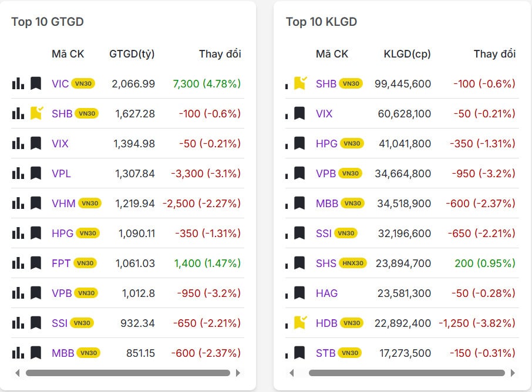This screenshot has height=392, width=532.
Task: Click the bar chart icon beside SSI in GTGD
Action: 17,323
